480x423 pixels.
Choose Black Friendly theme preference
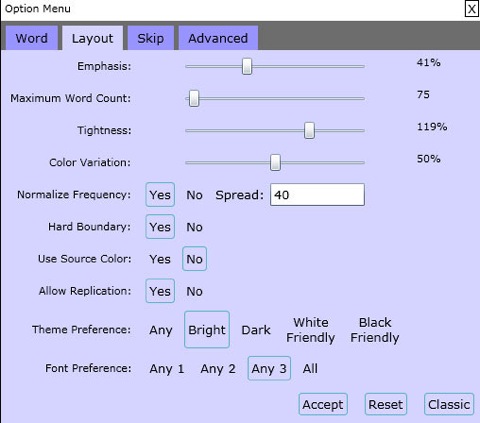(x=375, y=330)
